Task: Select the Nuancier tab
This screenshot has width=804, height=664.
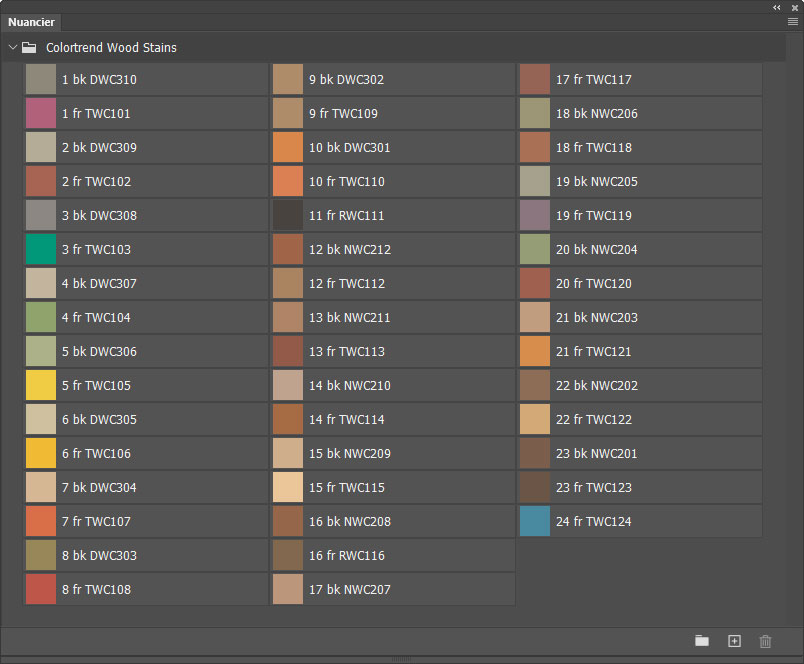Action: click(x=31, y=22)
